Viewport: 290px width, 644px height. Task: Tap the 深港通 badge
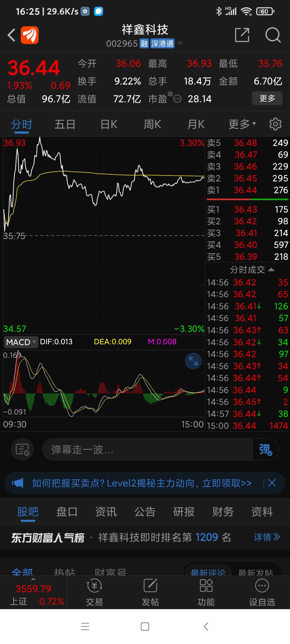click(x=162, y=43)
